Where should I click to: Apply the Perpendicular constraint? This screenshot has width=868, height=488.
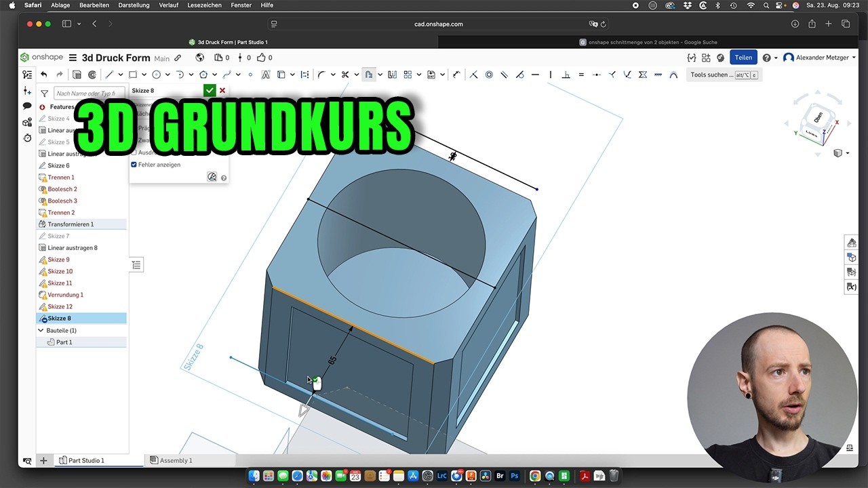pyautogui.click(x=566, y=75)
